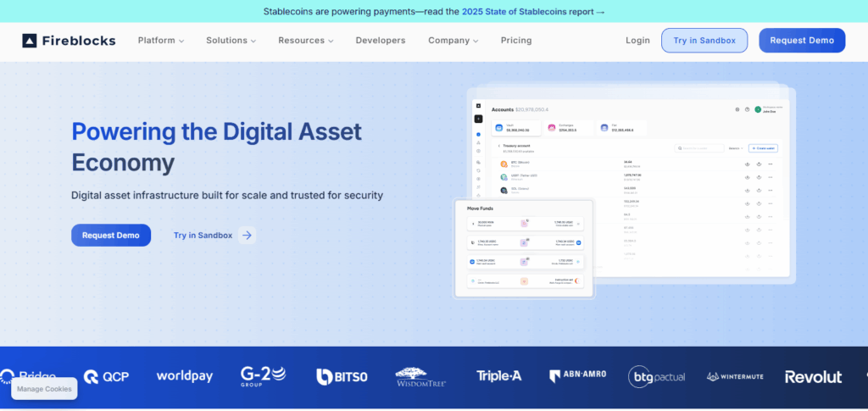Click the three-dots menu on BTC row
Image resolution: width=868 pixels, height=411 pixels.
coord(770,164)
